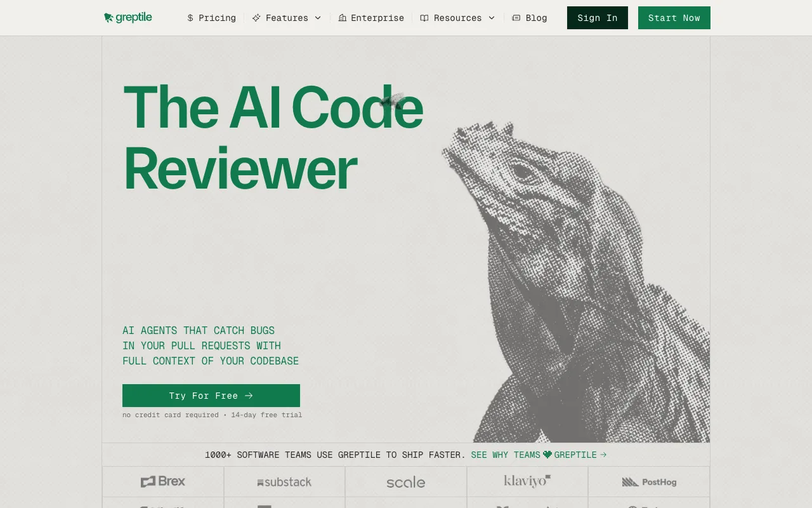Click the Try For Free button
This screenshot has width=812, height=508.
coord(211,396)
